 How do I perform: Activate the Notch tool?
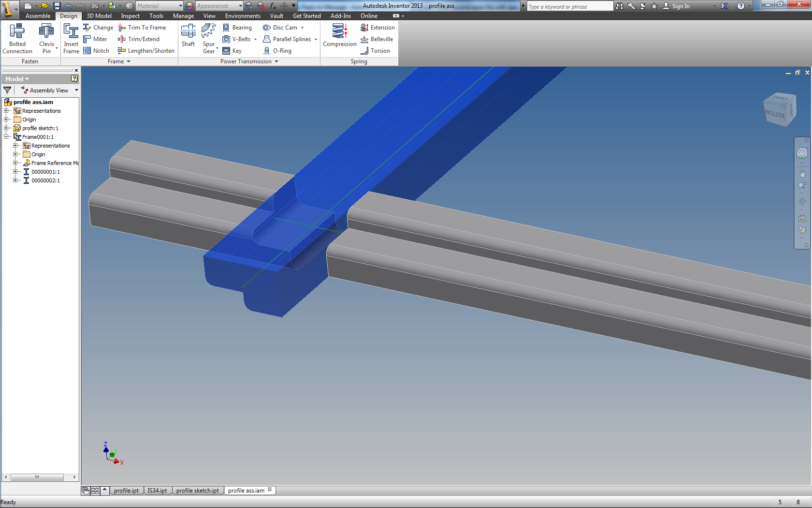(x=96, y=51)
